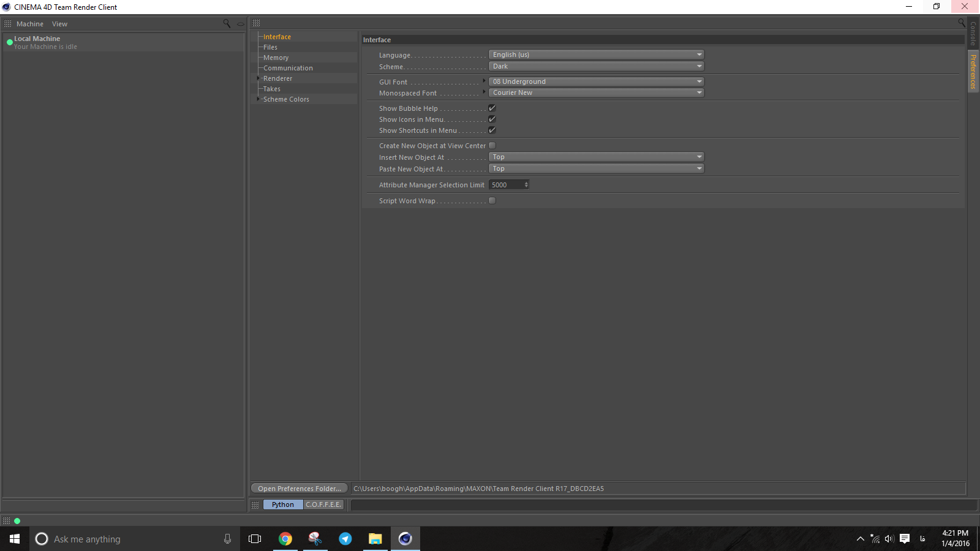This screenshot has width=980, height=551.
Task: Enable Create New Object at View Center
Action: pos(492,146)
